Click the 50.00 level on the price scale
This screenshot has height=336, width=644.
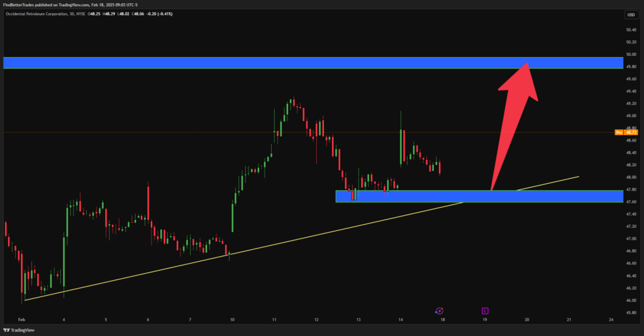tap(631, 54)
